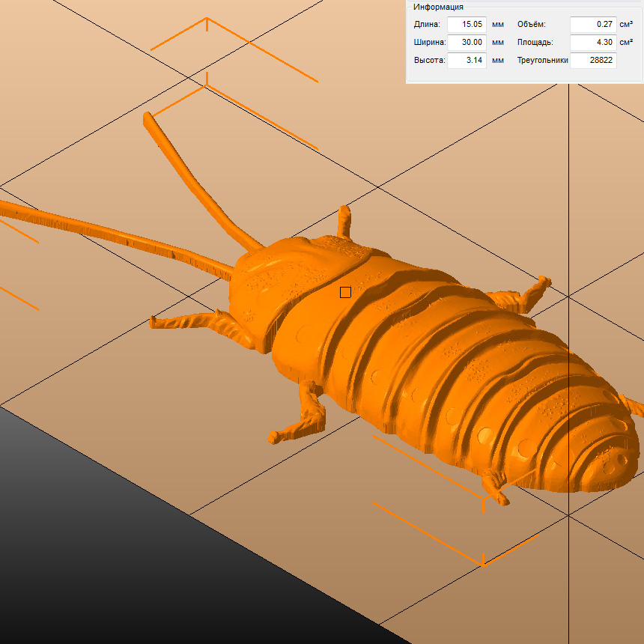Image resolution: width=644 pixels, height=644 pixels.
Task: Select the Площадь field showing 4.30
Action: pos(593,43)
